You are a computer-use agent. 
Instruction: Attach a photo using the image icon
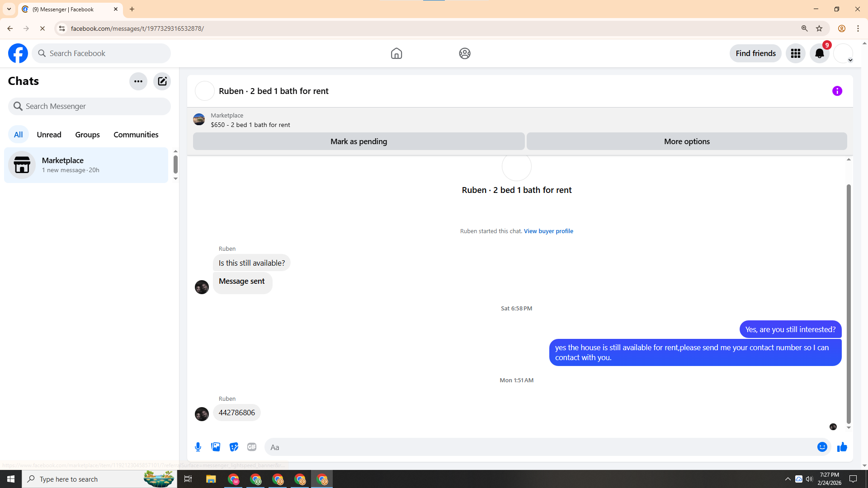(x=216, y=447)
